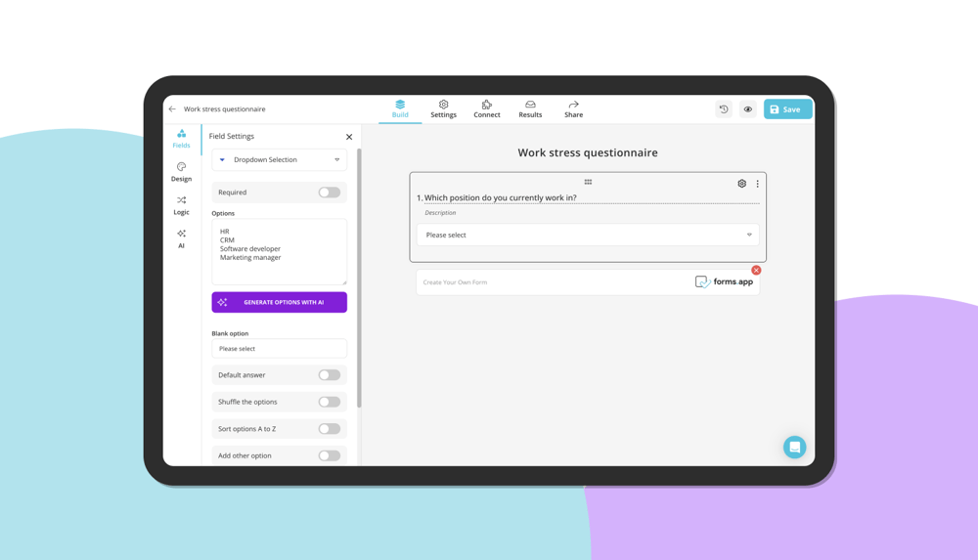Click the Create Your Own Form link
This screenshot has width=978, height=560.
tap(455, 282)
